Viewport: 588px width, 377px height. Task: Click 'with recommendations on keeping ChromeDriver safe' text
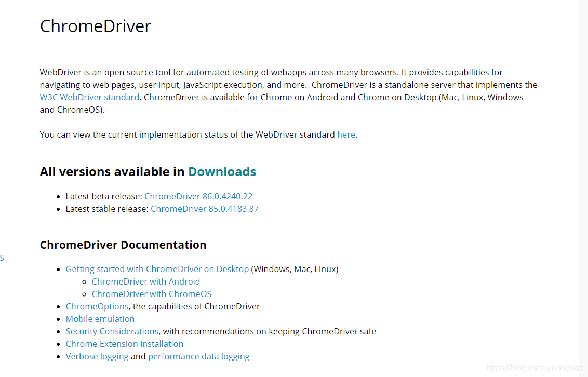269,332
